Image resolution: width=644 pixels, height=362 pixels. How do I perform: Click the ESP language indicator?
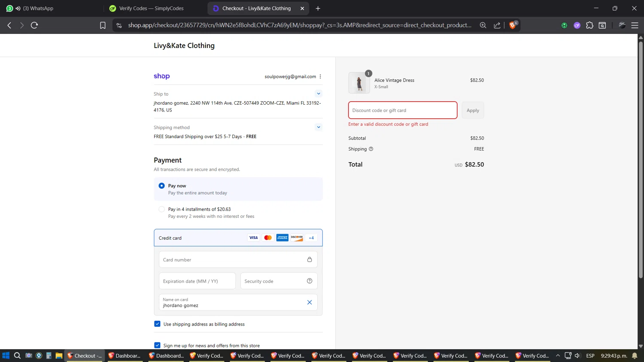590,356
